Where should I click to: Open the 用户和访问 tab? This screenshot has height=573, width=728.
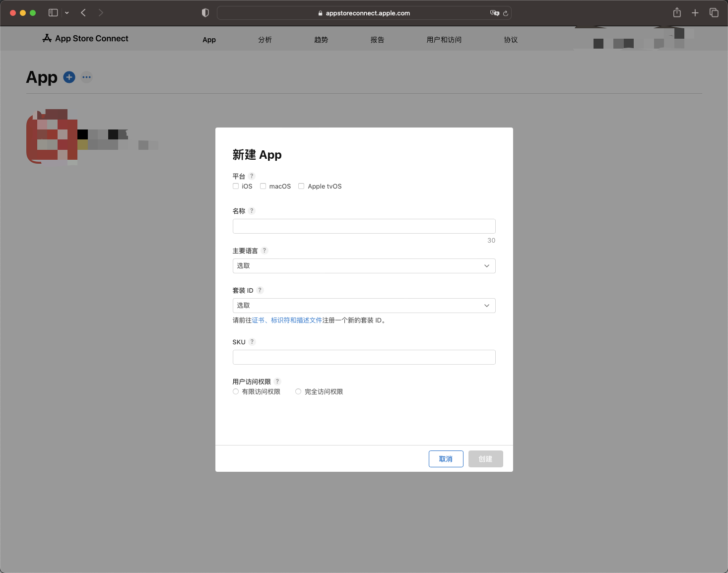444,40
